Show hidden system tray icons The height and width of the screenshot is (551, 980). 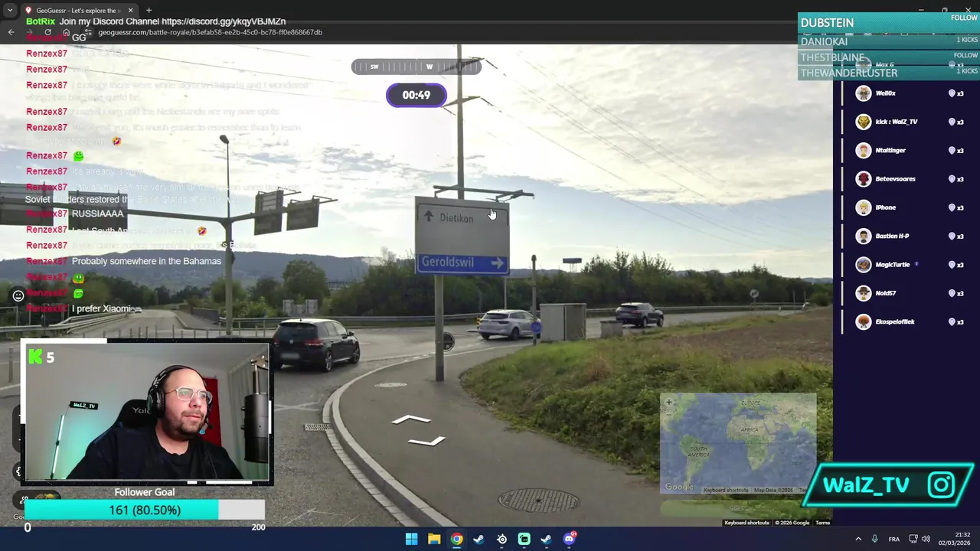coord(857,539)
